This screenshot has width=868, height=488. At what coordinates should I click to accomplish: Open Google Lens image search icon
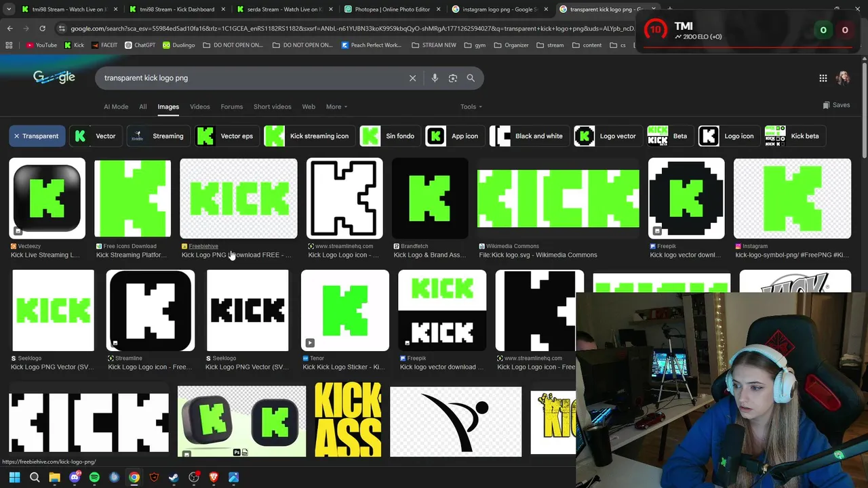tap(453, 78)
